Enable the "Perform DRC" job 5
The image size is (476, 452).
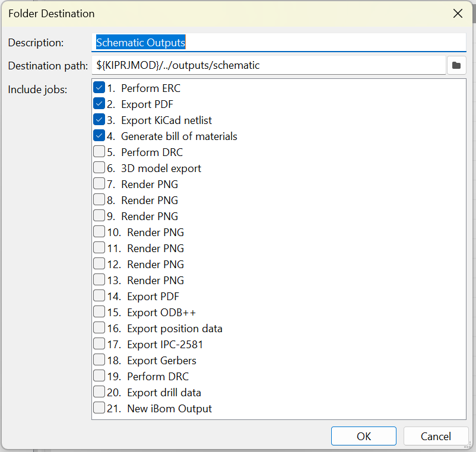coord(99,152)
